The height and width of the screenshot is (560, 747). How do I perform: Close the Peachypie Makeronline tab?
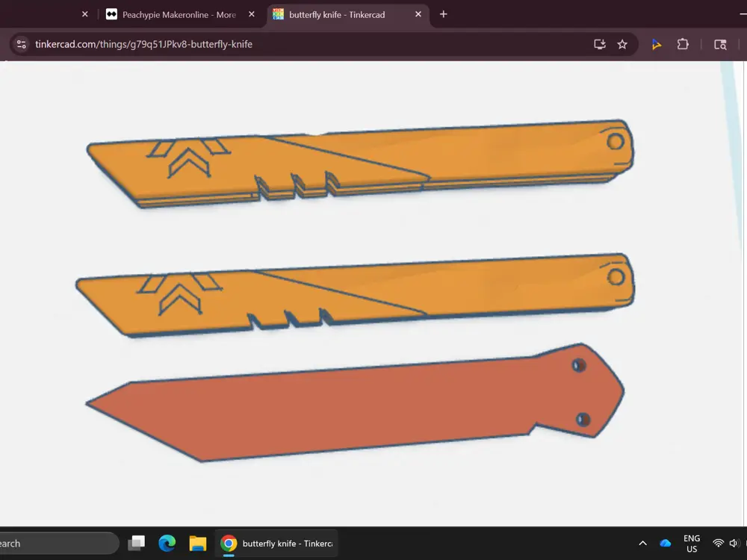coord(252,14)
